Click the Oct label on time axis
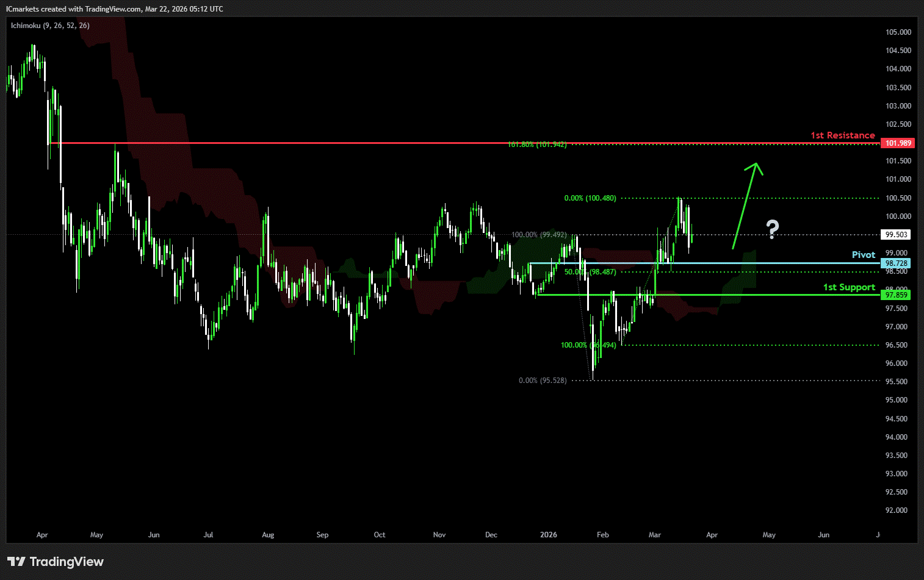The image size is (924, 580). 380,535
